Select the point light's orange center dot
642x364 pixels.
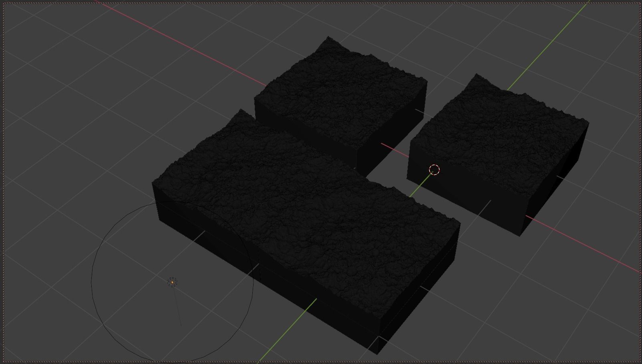pyautogui.click(x=172, y=282)
